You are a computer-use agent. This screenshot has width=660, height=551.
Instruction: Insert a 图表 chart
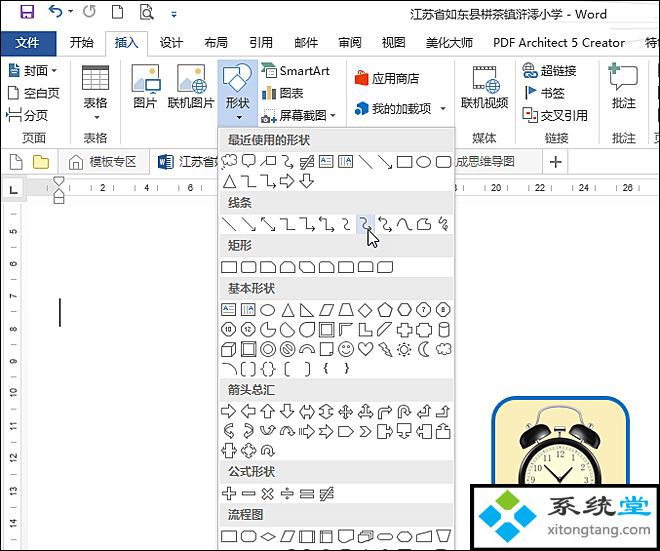[282, 93]
